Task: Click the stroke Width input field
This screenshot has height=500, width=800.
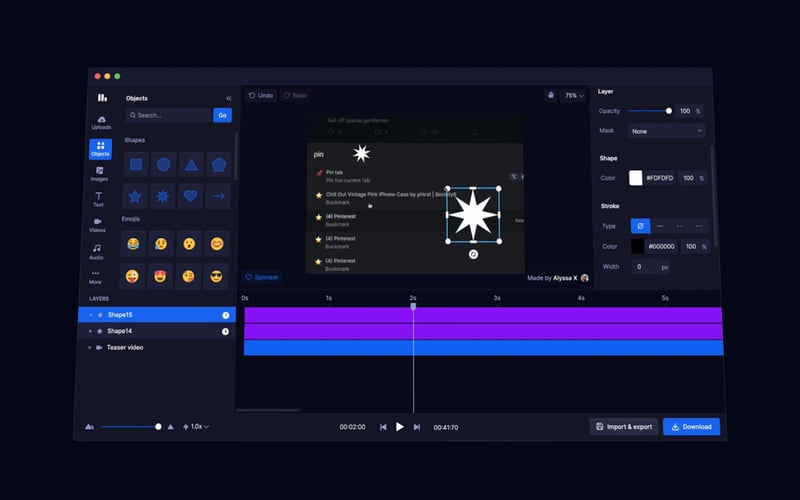Action: tap(651, 267)
